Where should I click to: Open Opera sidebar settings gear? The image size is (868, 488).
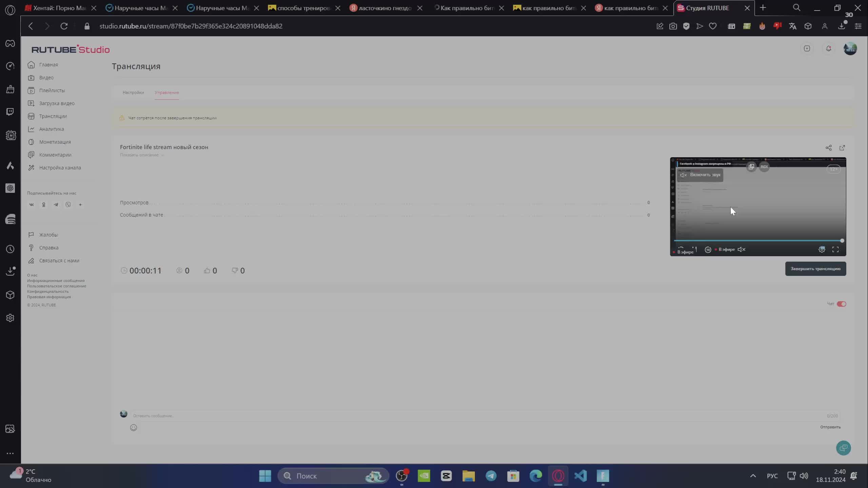[10, 318]
